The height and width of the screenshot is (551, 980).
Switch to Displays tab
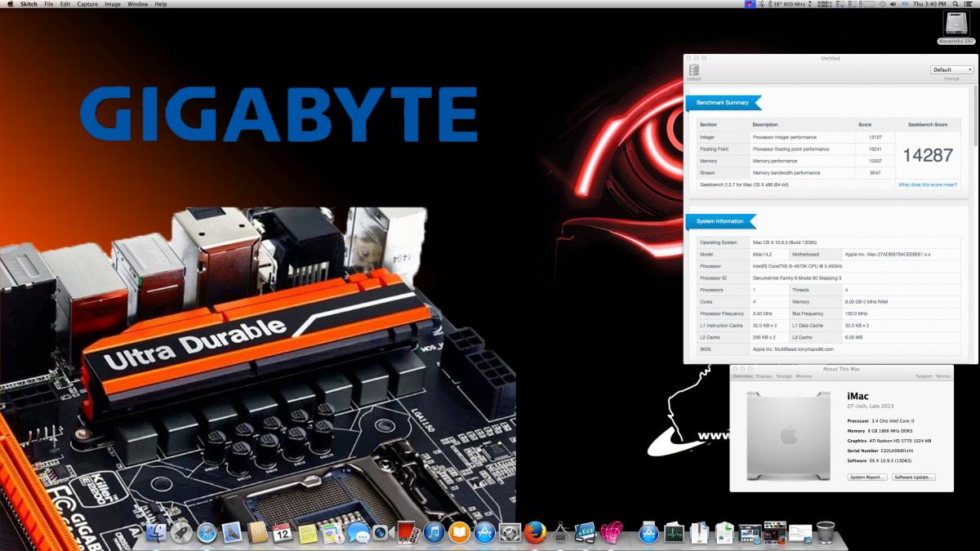point(764,376)
